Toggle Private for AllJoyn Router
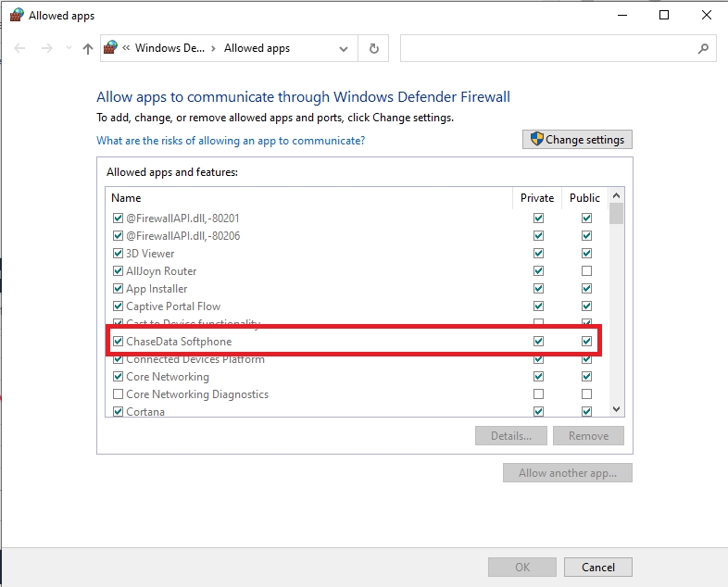 [538, 270]
